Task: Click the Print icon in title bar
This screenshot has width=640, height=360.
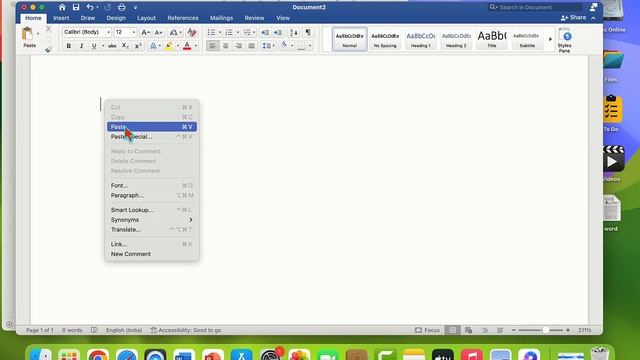Action: pos(122,7)
